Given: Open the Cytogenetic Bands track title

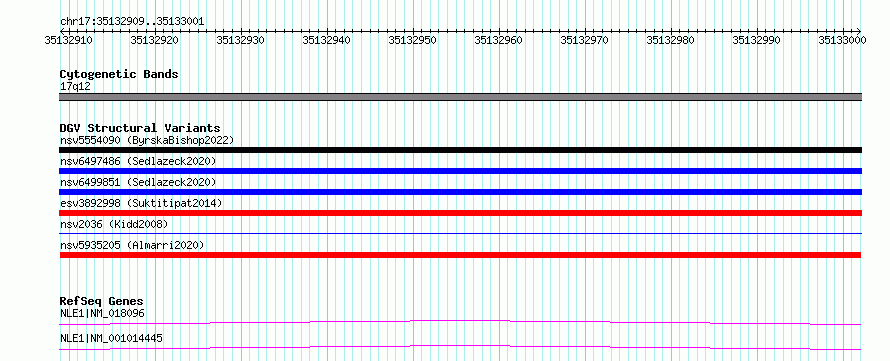Looking at the screenshot, I should pos(119,74).
